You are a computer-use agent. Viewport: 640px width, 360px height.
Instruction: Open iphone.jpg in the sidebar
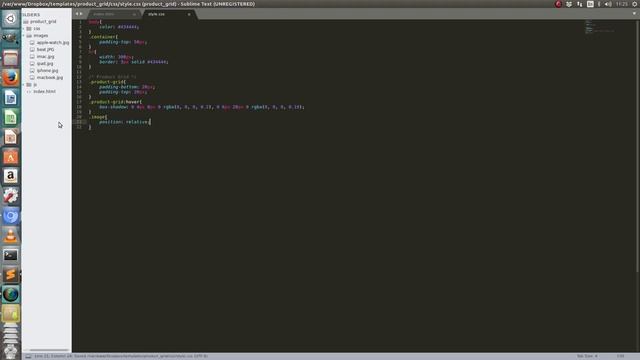point(47,71)
